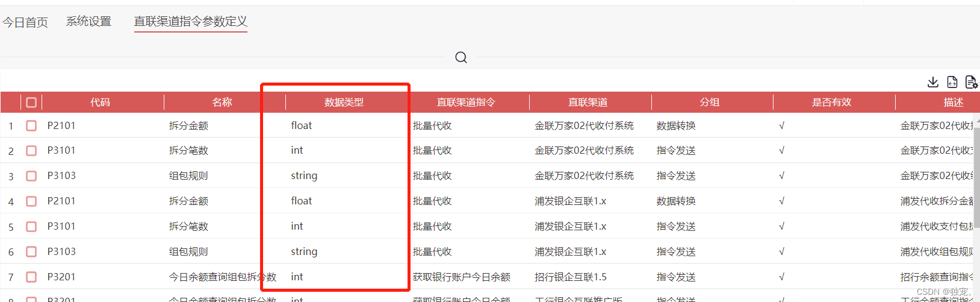Open the document settings gear icon
The image size is (980, 302).
tap(970, 82)
